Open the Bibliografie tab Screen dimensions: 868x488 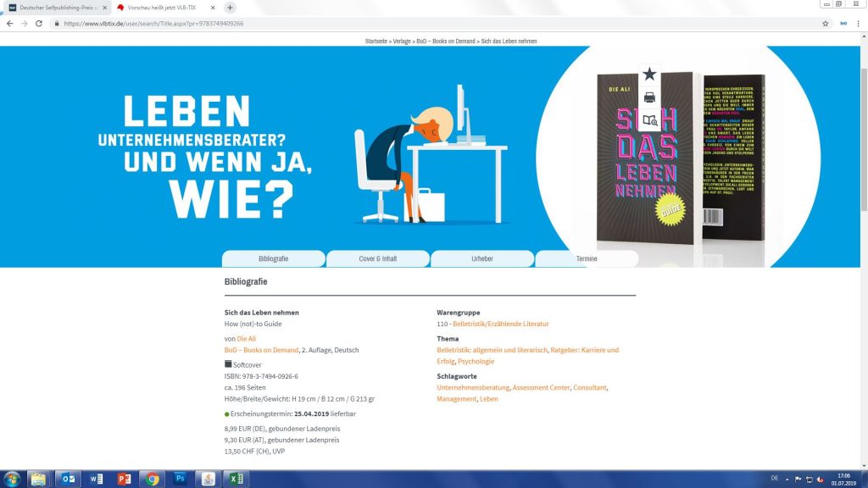pos(274,258)
